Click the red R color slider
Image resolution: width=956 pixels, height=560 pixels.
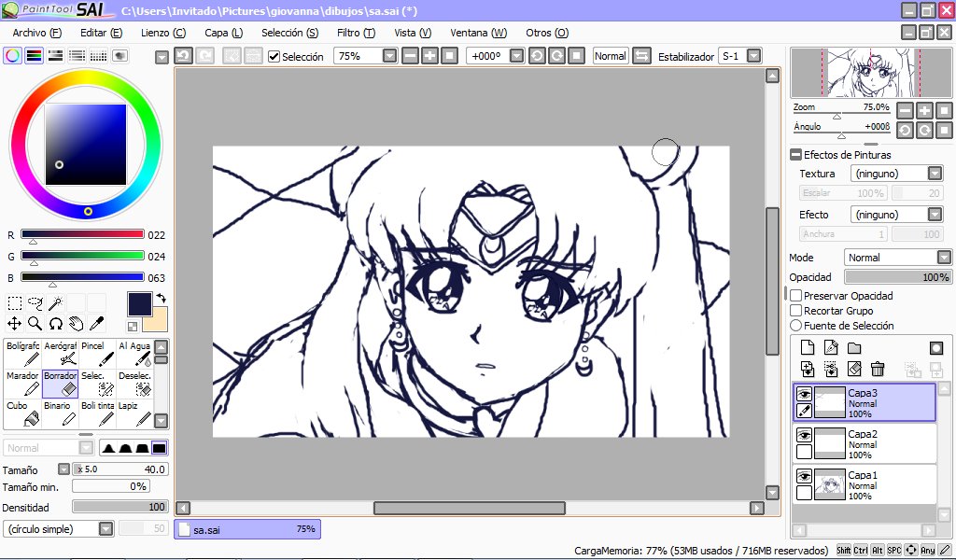[82, 234]
